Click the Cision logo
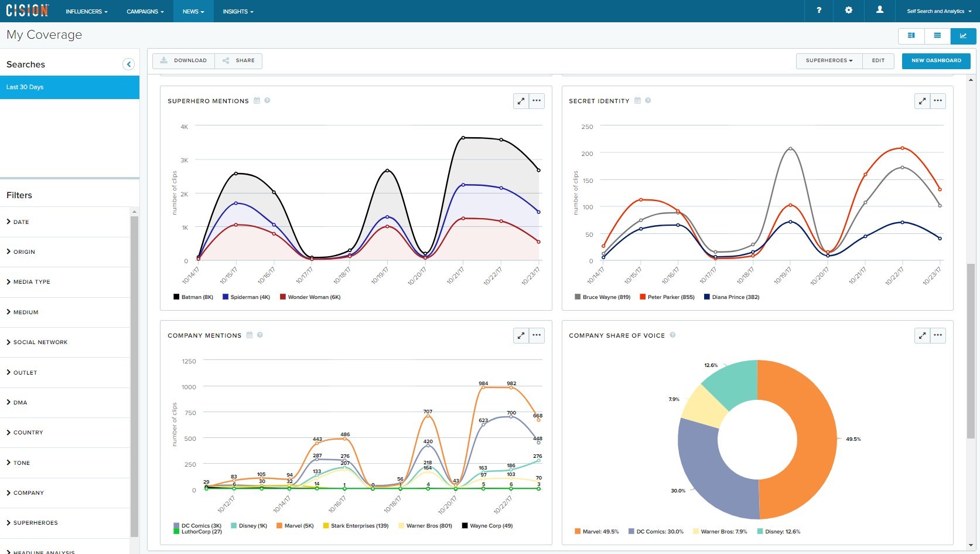The width and height of the screenshot is (980, 554). click(27, 11)
